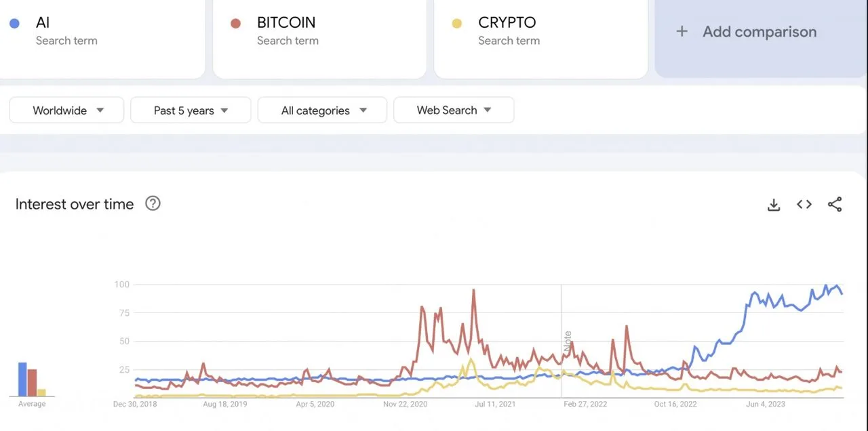The height and width of the screenshot is (431, 868).
Task: Click the plus icon next to Add comparison
Action: tap(682, 31)
